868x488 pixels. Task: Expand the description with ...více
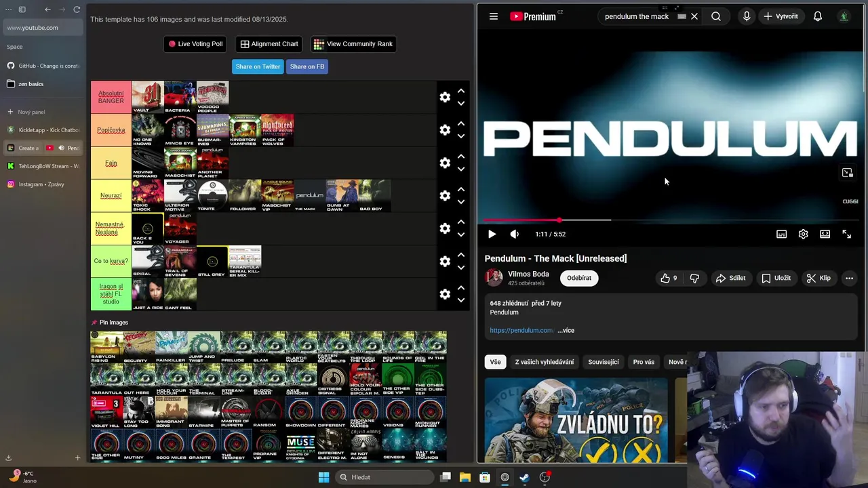coord(566,330)
